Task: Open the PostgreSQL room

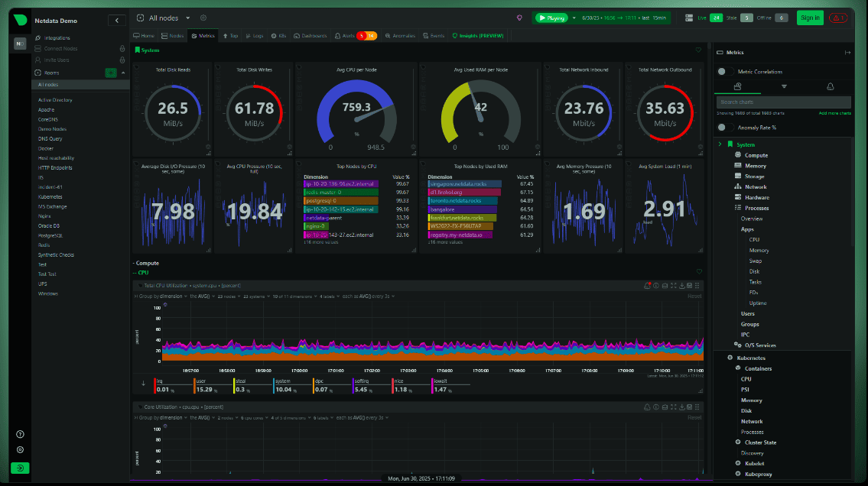Action: 50,235
